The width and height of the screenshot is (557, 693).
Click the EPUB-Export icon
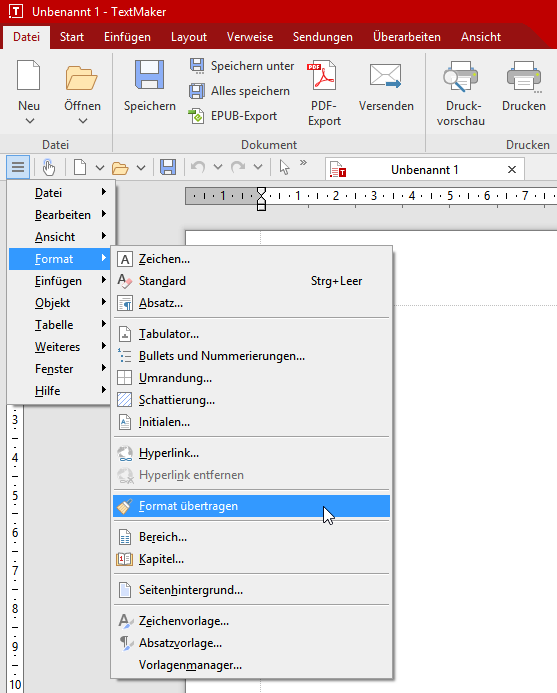[x=196, y=116]
